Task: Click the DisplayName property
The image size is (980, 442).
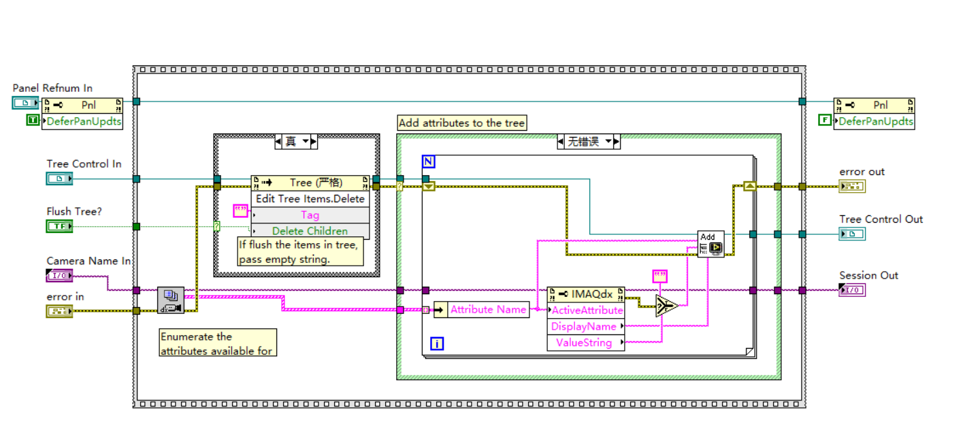Action: 586,326
